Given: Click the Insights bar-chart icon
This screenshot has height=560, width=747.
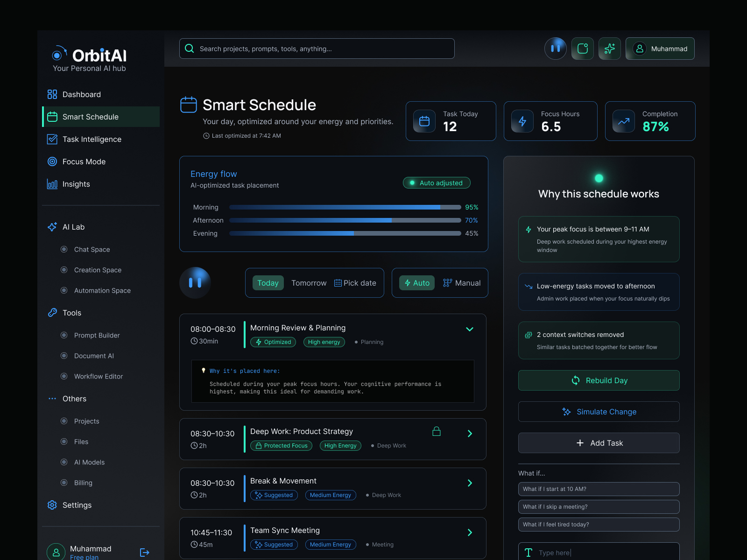Looking at the screenshot, I should click(52, 184).
